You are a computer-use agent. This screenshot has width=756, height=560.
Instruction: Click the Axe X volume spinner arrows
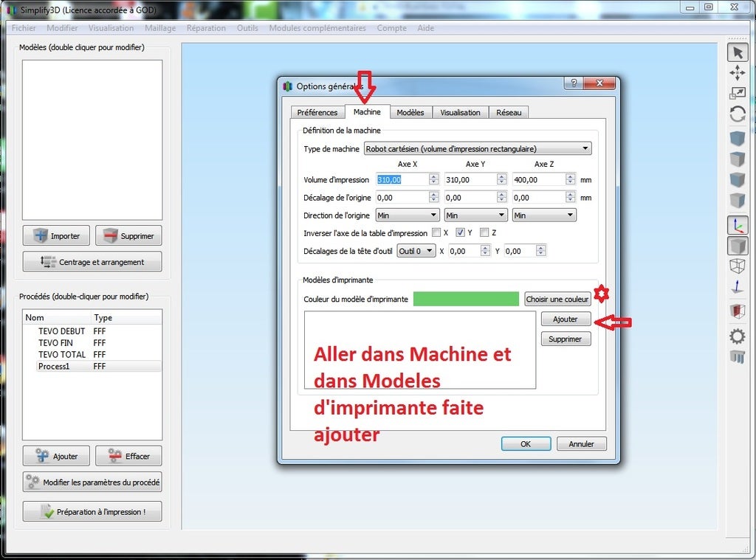click(x=434, y=179)
